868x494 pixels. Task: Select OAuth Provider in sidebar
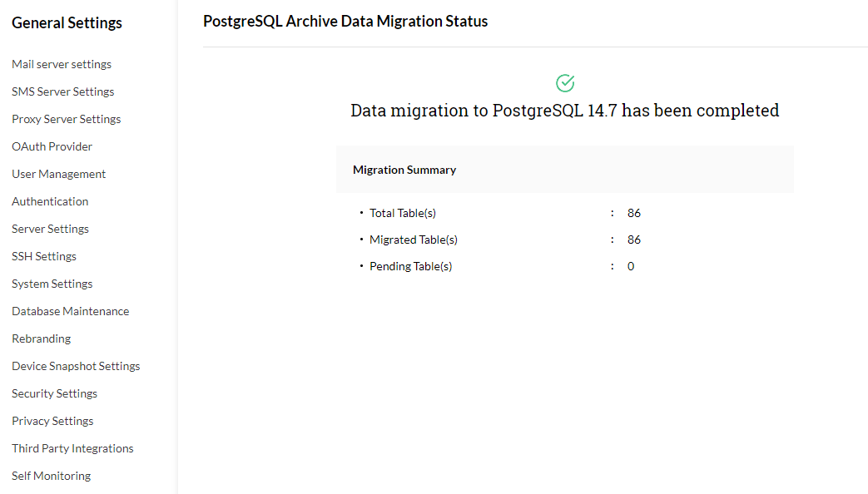point(52,146)
